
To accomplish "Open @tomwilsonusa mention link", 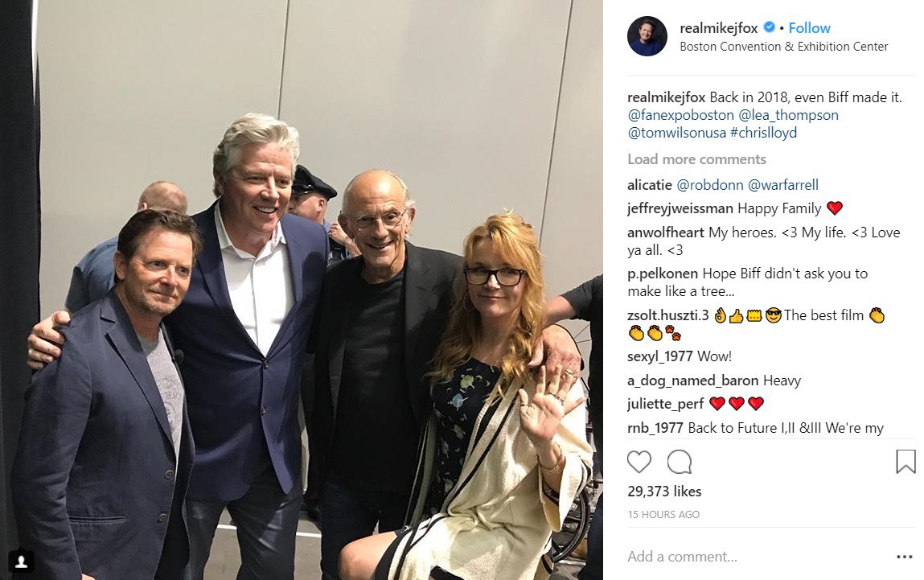I will (676, 133).
